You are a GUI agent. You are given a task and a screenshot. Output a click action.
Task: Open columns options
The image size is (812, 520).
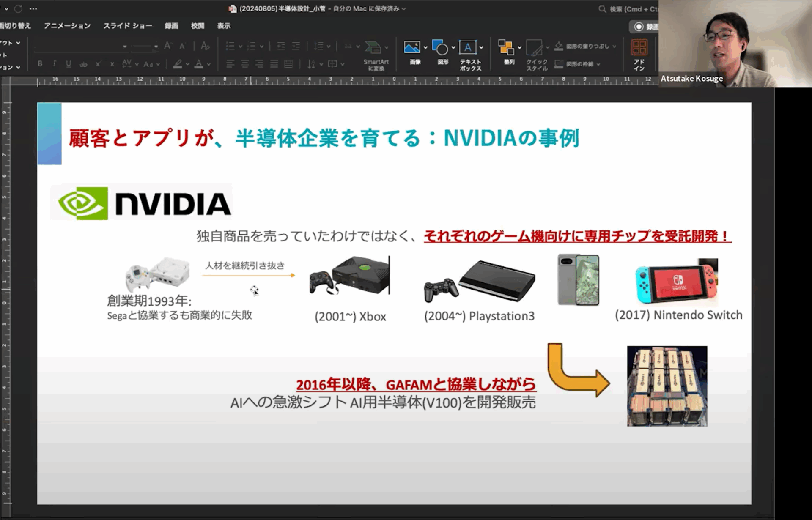[x=351, y=46]
